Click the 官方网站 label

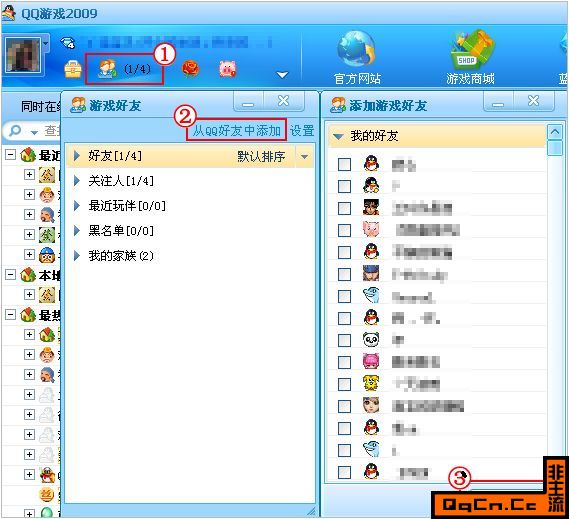tap(357, 78)
